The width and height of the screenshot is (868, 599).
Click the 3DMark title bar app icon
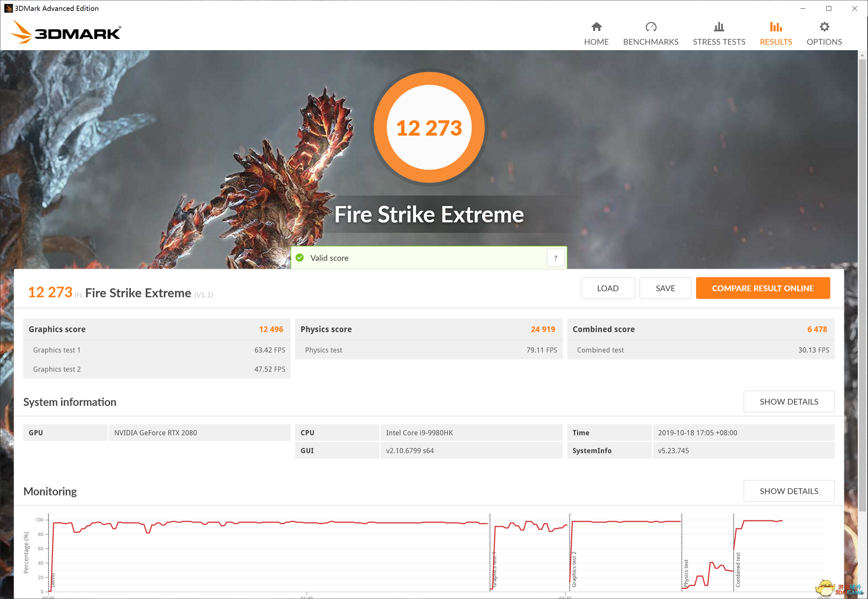point(8,8)
